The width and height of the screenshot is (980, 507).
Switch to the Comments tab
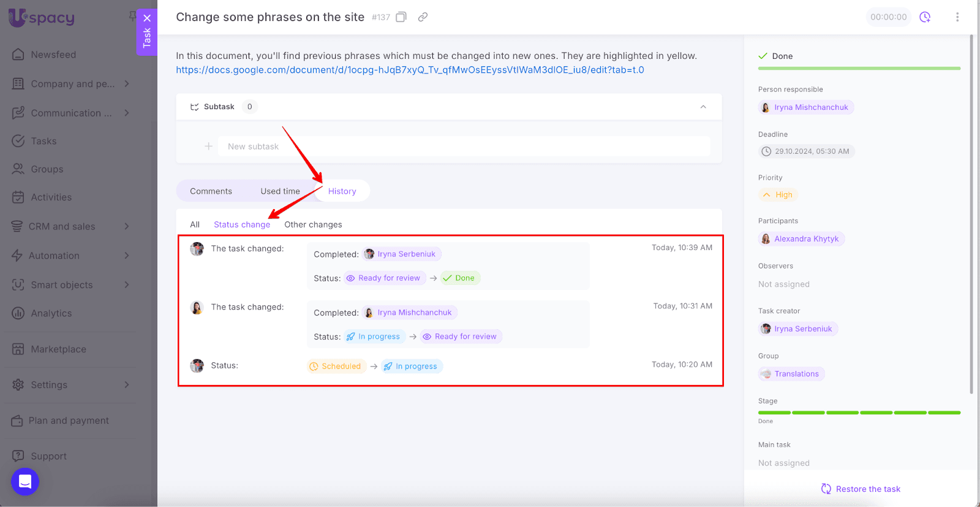[211, 191]
